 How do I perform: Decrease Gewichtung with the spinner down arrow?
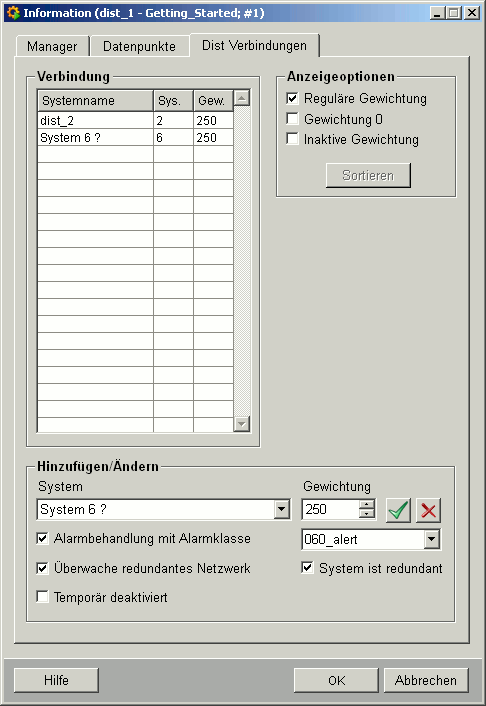pyautogui.click(x=367, y=514)
